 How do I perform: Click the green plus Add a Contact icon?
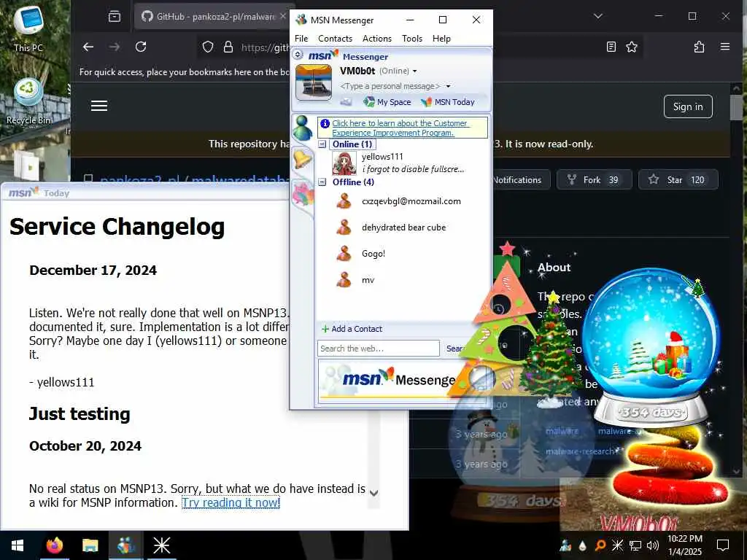click(325, 329)
